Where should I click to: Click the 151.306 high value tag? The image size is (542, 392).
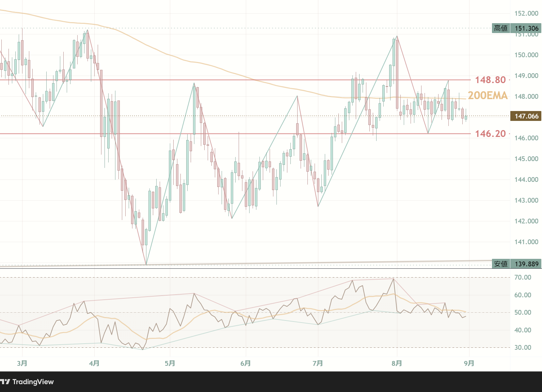click(x=526, y=28)
